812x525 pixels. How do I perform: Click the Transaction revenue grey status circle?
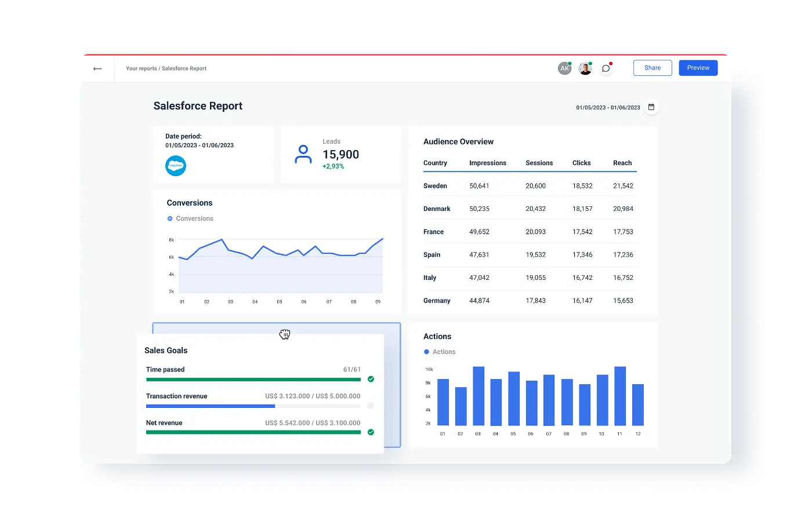(371, 406)
